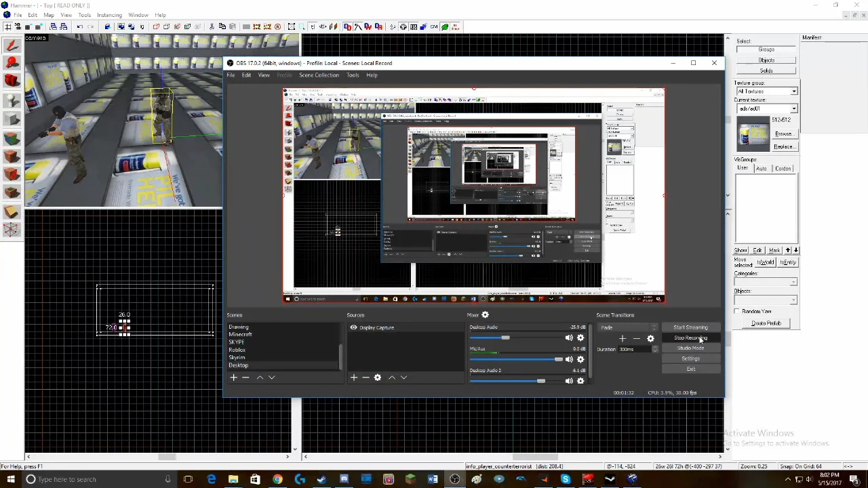Mute the Desktop Audio 2 channel
Viewport: 868px width, 488px height.
569,381
